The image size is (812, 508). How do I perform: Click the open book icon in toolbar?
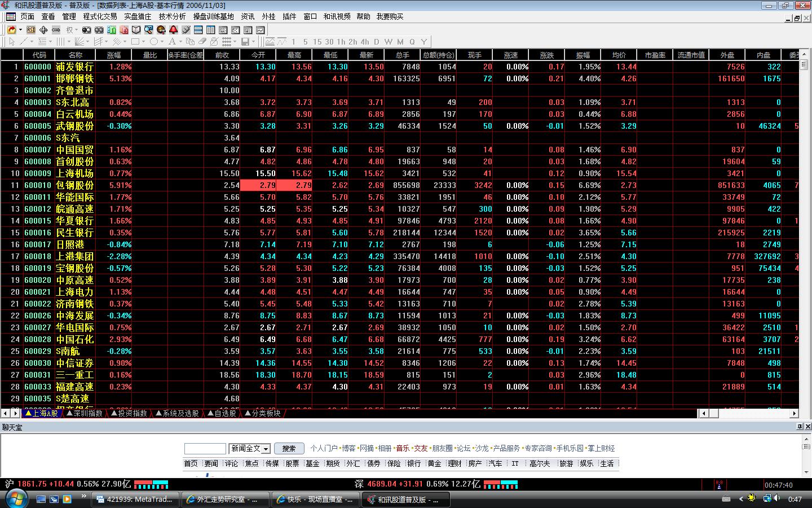(136, 29)
